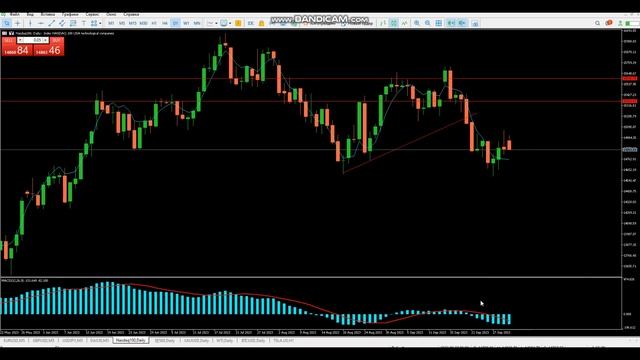
Task: Click the depth of market icon
Action: click(475, 23)
